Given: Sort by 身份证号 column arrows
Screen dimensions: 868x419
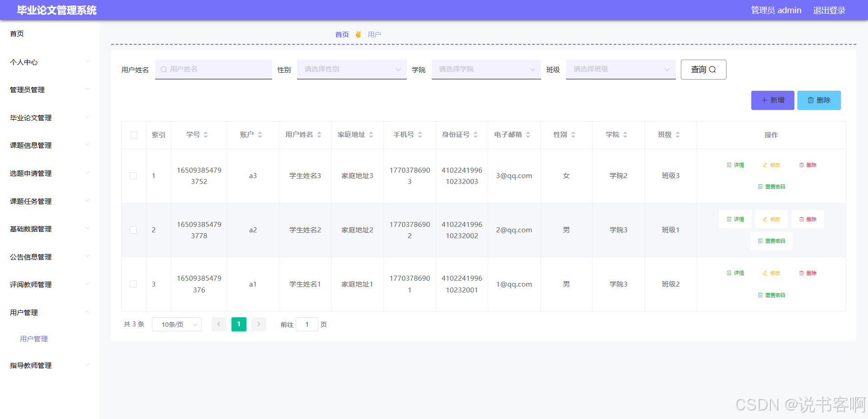Looking at the screenshot, I should (476, 135).
